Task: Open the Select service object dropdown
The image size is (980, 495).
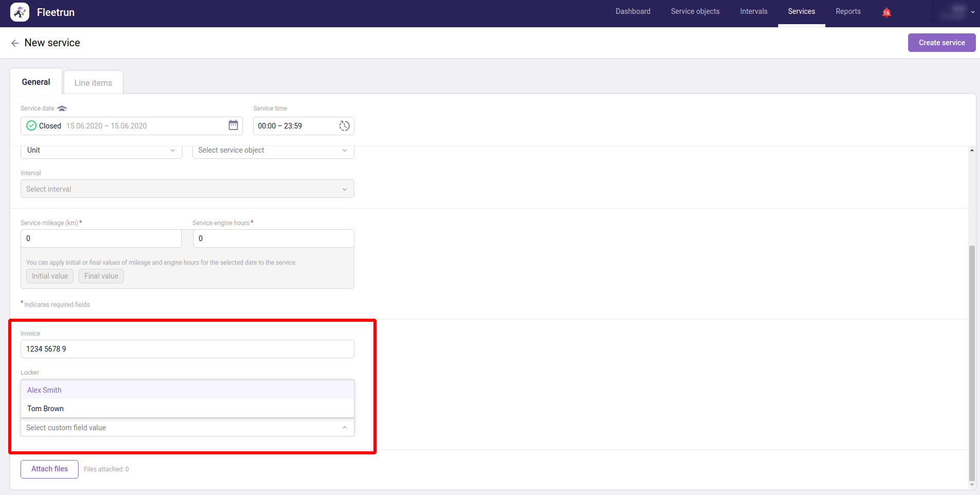Action: tap(273, 151)
